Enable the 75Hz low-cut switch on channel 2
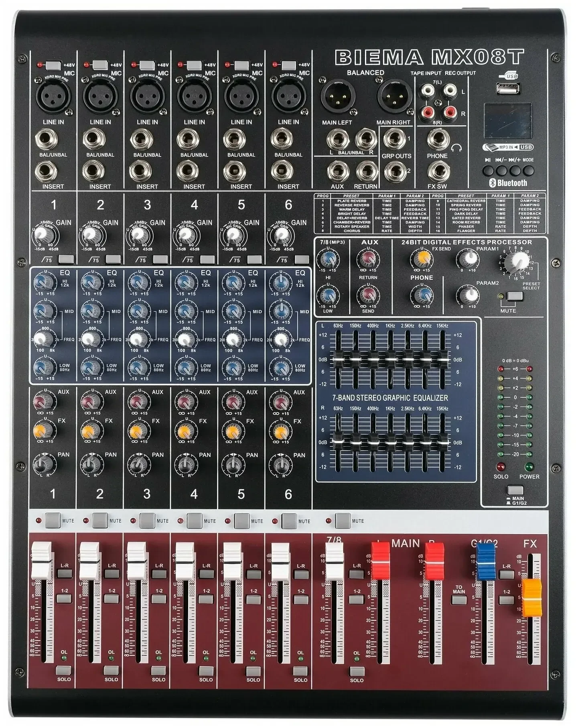Viewport: 576px width, 728px height. 113,259
